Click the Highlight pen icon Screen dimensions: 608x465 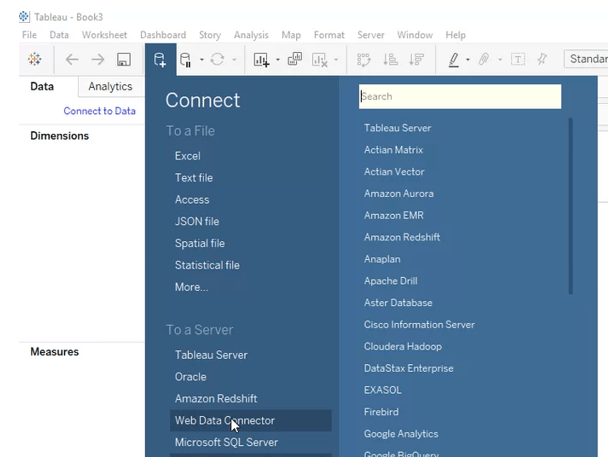point(454,60)
